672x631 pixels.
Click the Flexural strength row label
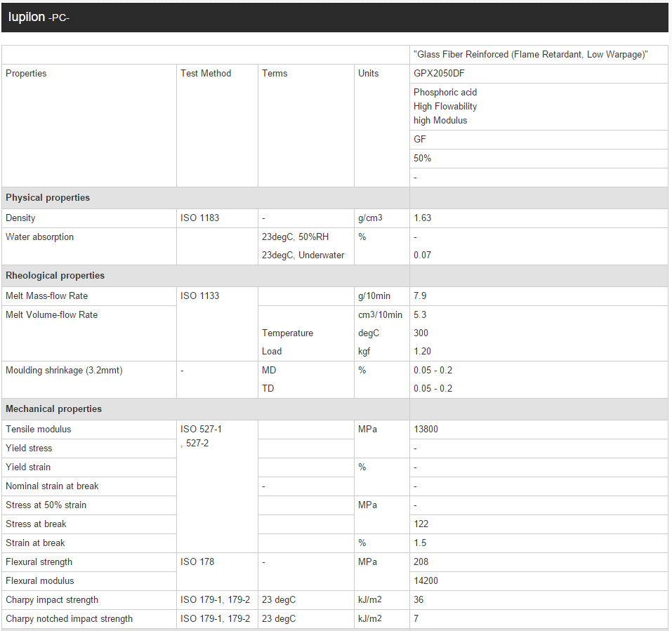pyautogui.click(x=39, y=562)
